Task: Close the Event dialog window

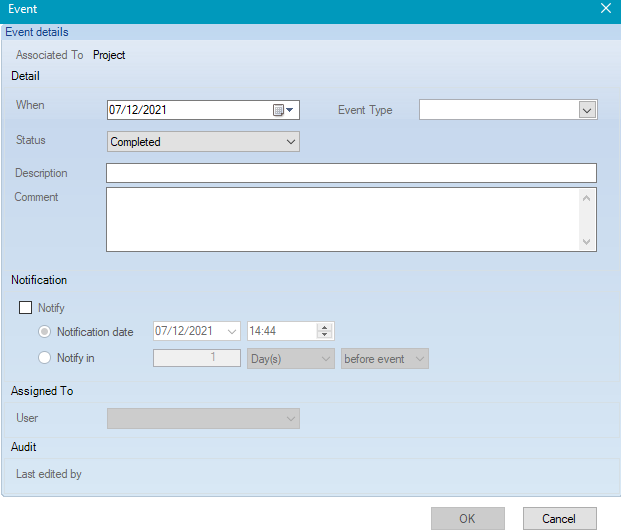Action: pos(605,9)
